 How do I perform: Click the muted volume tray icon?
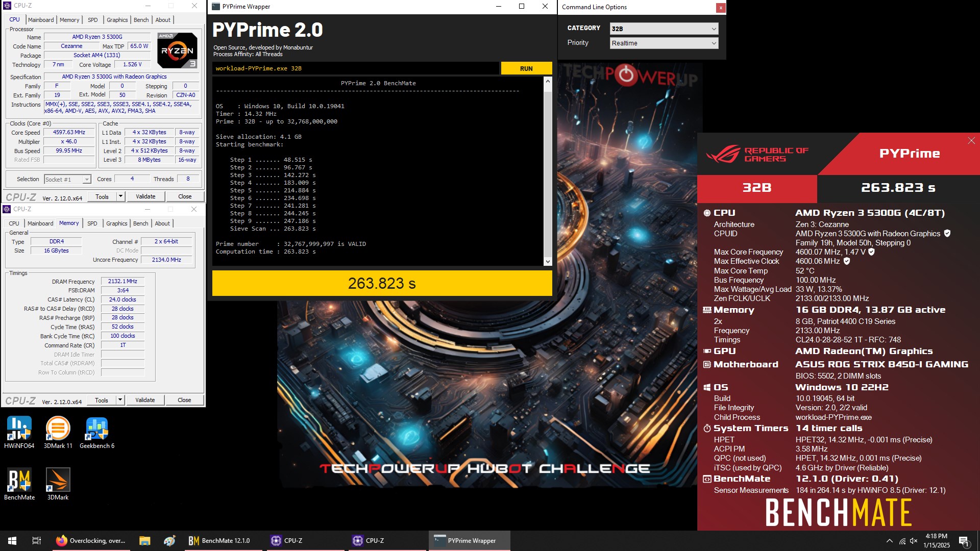click(x=914, y=541)
